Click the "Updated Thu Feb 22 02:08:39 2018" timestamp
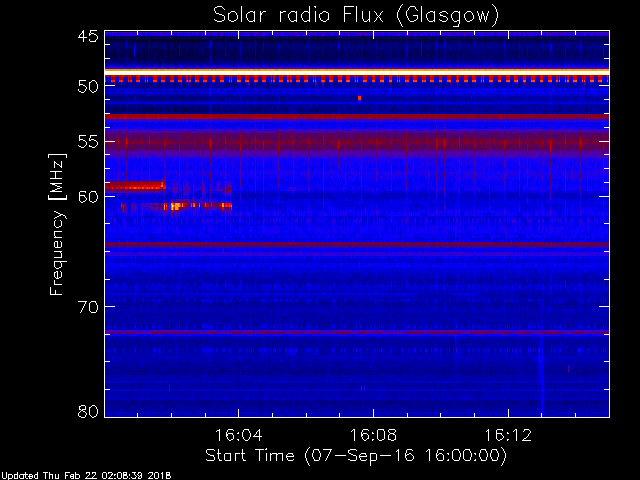 coord(86,476)
